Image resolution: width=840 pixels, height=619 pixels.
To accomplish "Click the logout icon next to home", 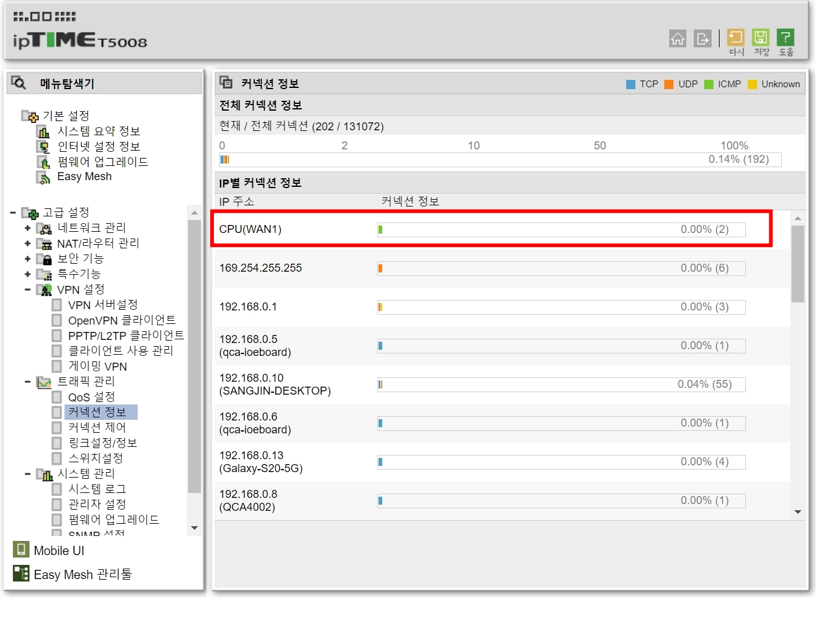I will point(702,39).
